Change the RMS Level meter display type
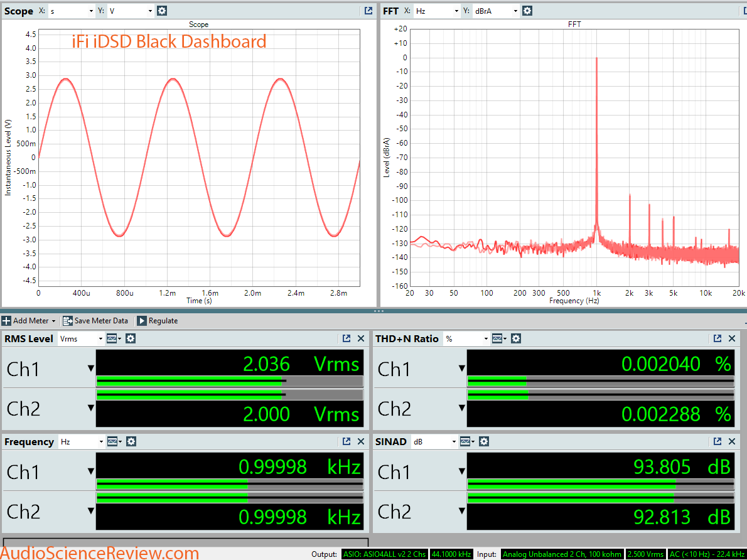This screenshot has width=747, height=560. (114, 338)
